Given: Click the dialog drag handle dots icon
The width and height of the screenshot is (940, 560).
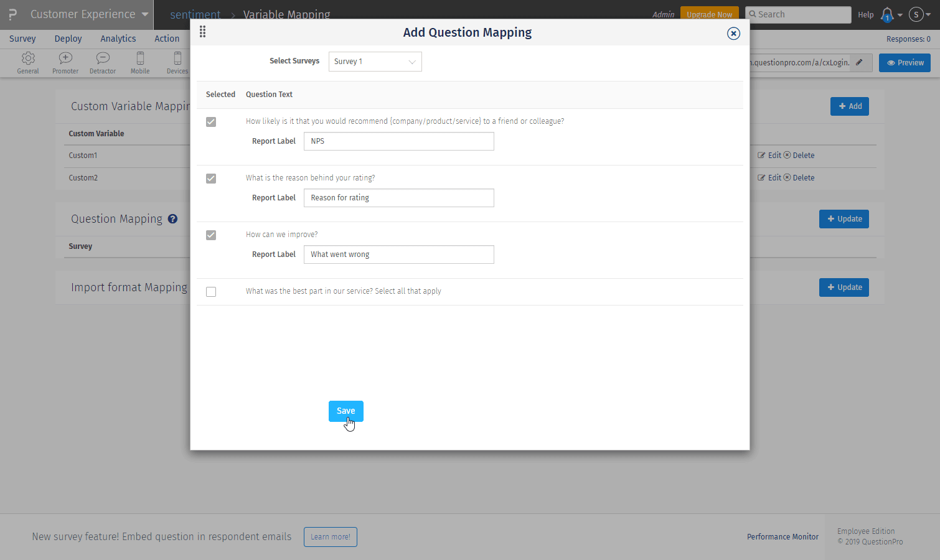Looking at the screenshot, I should click(202, 32).
